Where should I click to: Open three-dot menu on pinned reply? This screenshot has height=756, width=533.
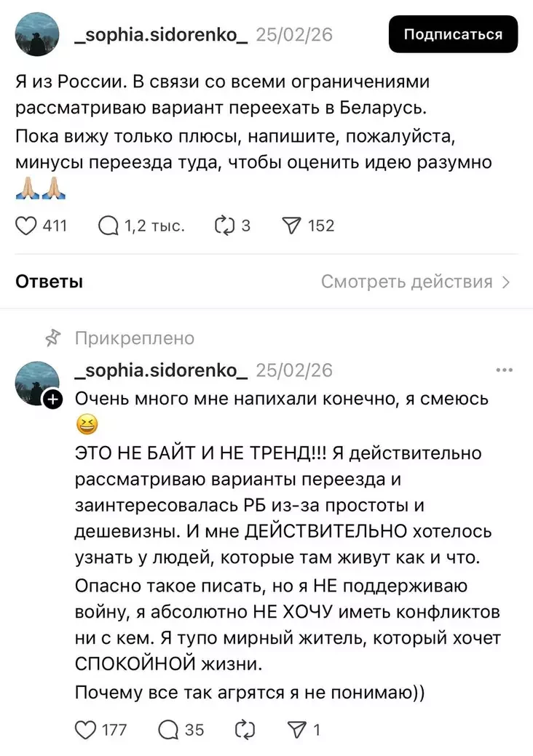(x=504, y=370)
